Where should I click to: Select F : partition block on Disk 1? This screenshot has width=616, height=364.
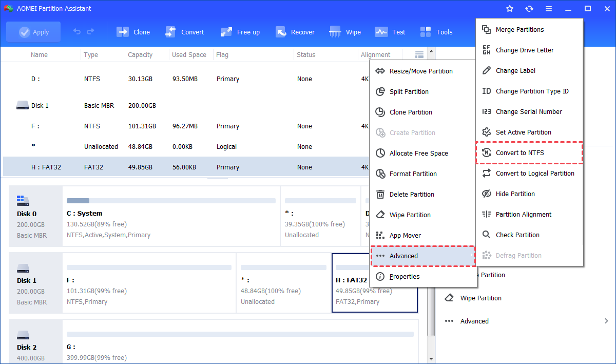tap(149, 282)
